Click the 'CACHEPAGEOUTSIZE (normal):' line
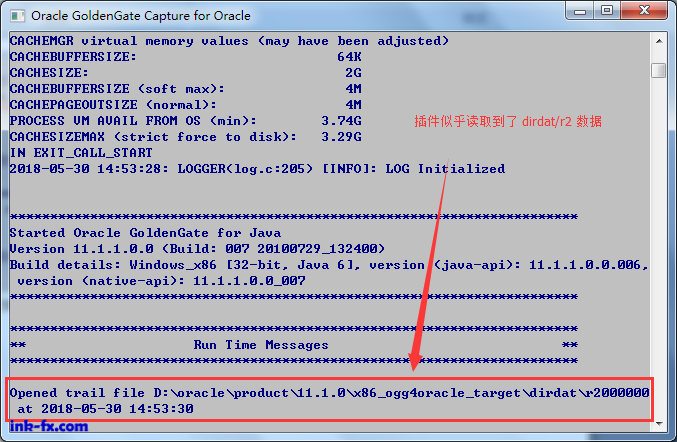The height and width of the screenshot is (442, 677). coord(186,105)
